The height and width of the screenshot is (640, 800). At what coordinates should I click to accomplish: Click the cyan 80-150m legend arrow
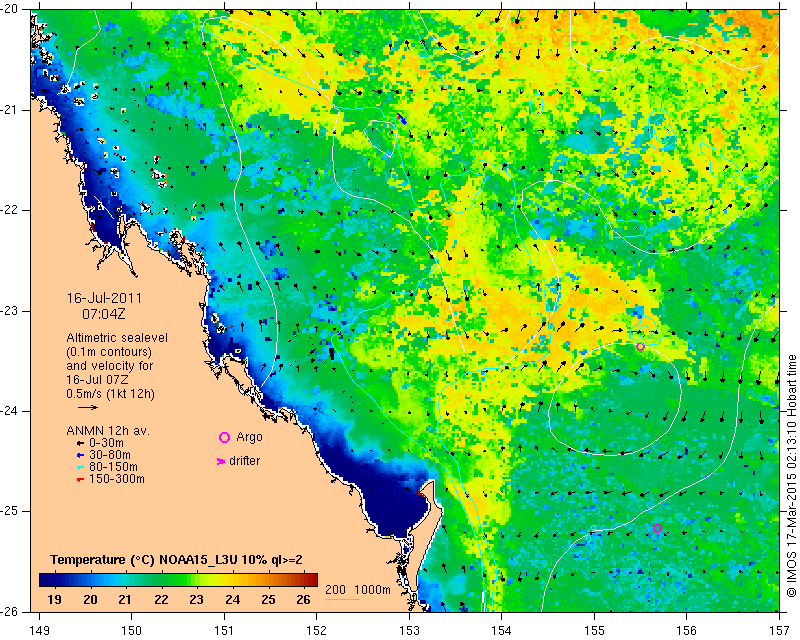(x=80, y=467)
